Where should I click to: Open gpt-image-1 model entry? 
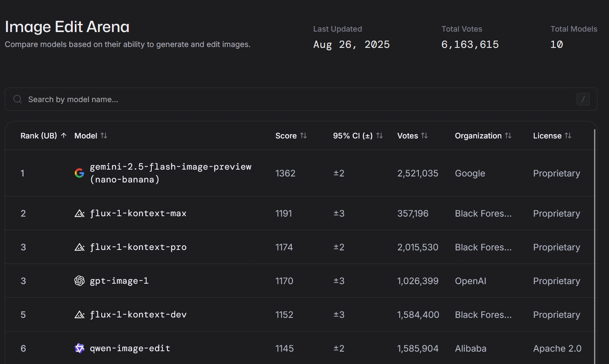coord(119,281)
